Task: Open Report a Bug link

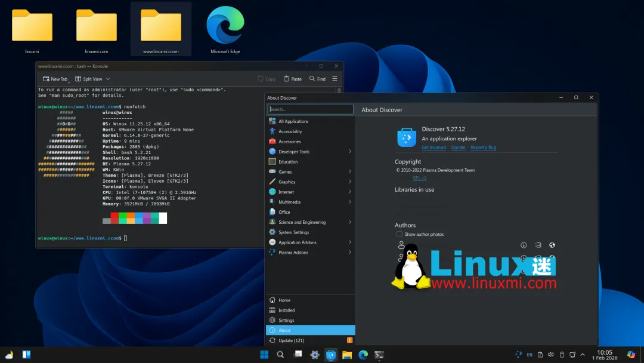Action: pos(483,147)
